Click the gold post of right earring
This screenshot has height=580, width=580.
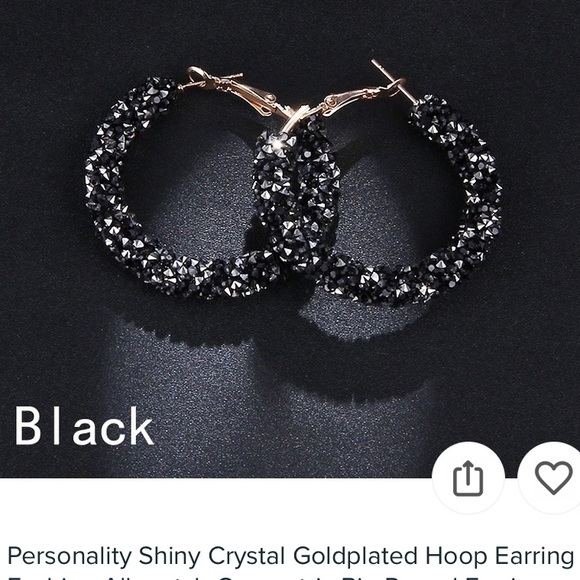pyautogui.click(x=393, y=81)
